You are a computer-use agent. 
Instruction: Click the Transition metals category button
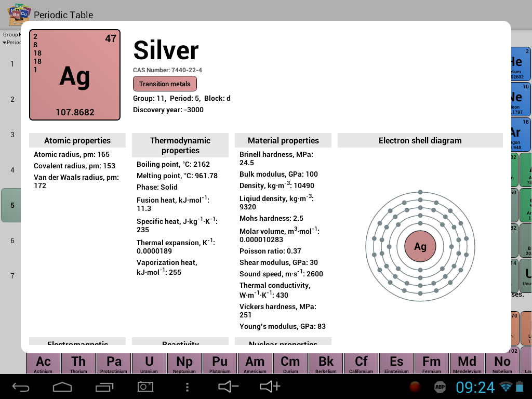coord(165,84)
